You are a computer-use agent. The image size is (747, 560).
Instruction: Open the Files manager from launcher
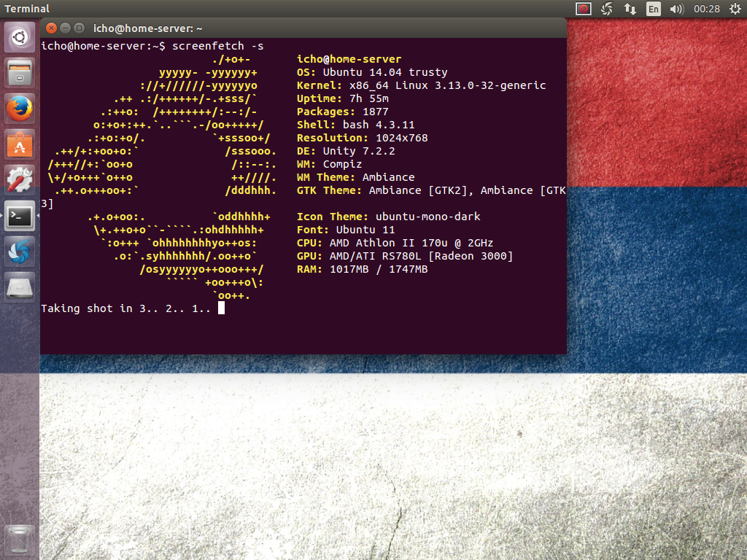(x=20, y=73)
